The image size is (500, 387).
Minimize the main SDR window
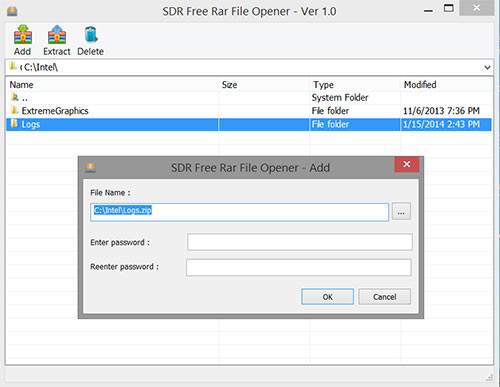click(428, 11)
